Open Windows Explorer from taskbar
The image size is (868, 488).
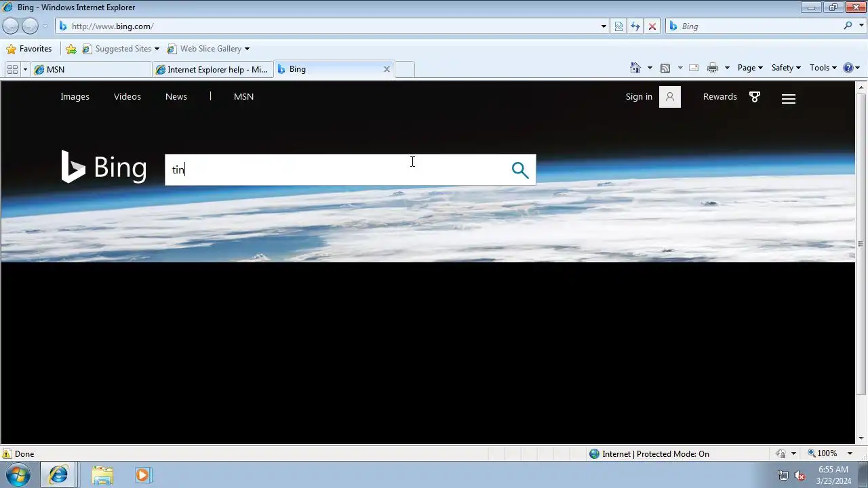[102, 475]
